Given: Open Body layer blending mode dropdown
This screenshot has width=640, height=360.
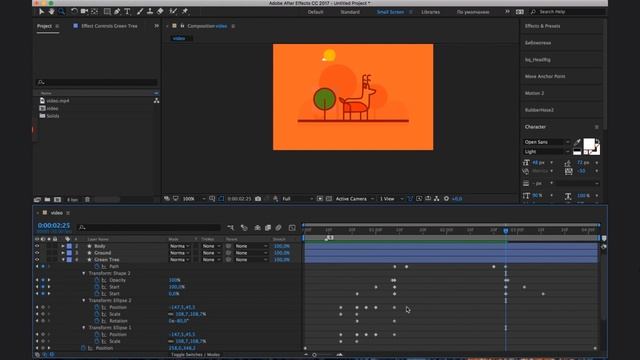Looking at the screenshot, I should (x=180, y=246).
